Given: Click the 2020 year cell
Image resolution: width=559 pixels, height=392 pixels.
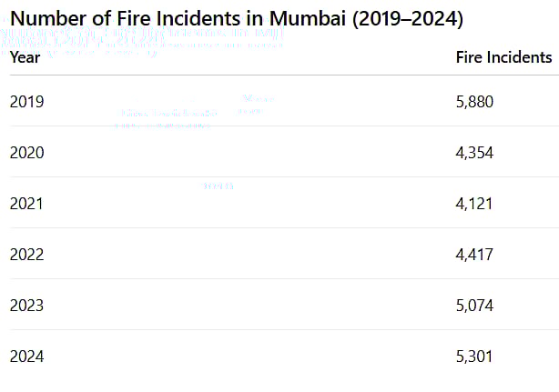Looking at the screenshot, I should (x=26, y=153).
